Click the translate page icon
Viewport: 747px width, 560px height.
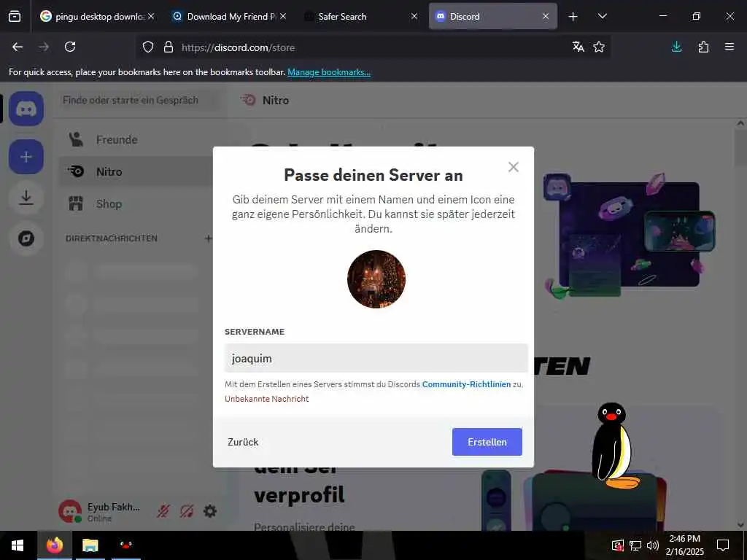click(578, 47)
